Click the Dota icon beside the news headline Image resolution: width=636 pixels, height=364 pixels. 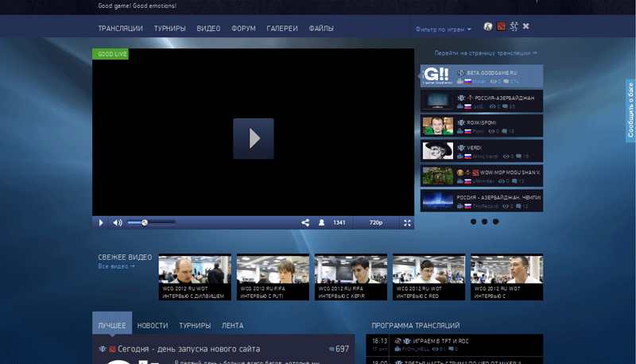(112, 349)
